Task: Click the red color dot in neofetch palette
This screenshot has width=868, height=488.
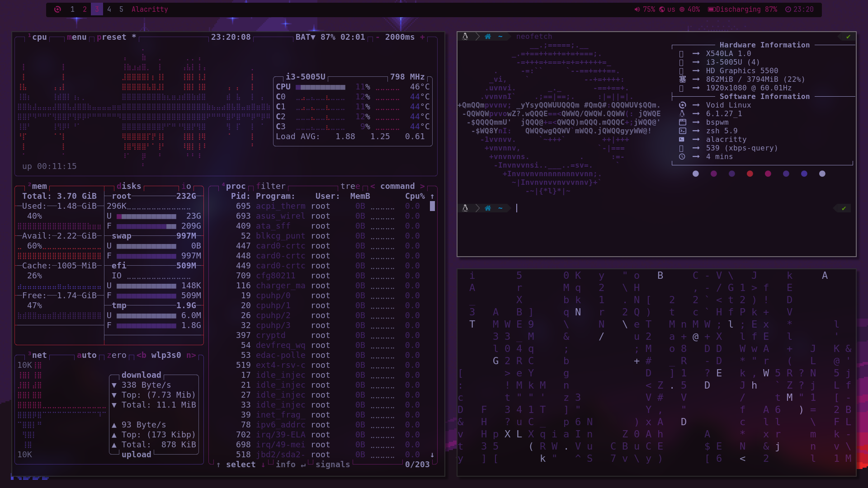Action: click(750, 174)
